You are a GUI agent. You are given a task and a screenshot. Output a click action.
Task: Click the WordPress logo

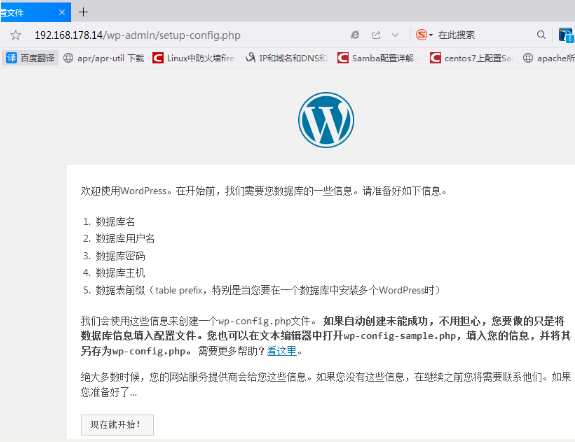326,120
